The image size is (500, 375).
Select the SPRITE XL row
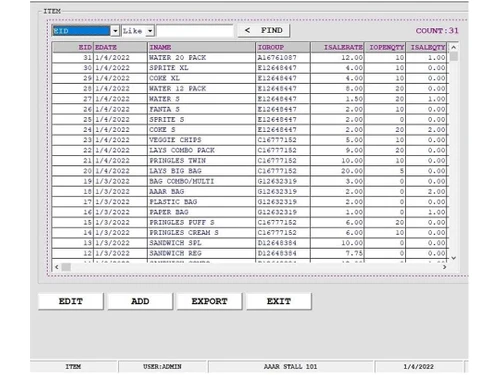click(x=249, y=68)
